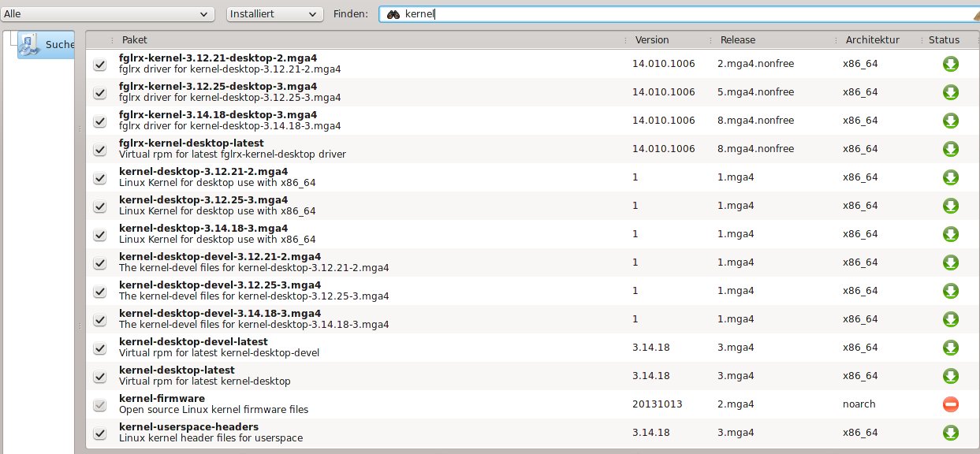Toggle kernel-desktop-devel-3.14.18-3.mga4 checkbox

99,320
